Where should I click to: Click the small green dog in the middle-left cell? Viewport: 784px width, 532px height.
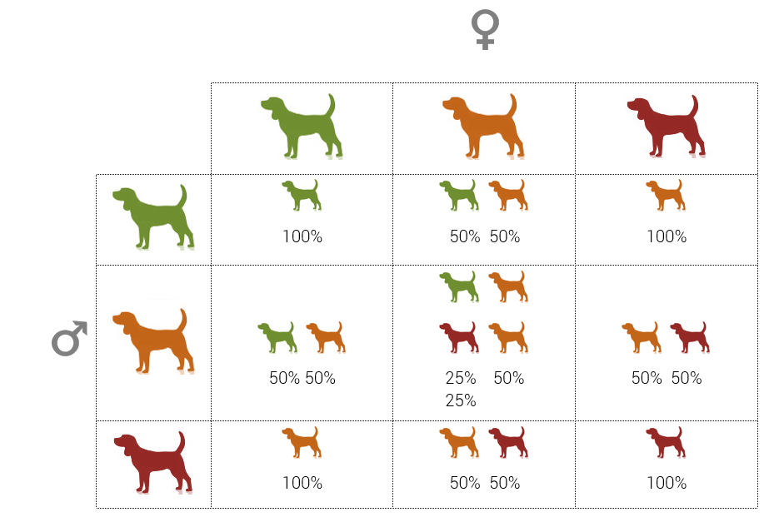pos(277,337)
